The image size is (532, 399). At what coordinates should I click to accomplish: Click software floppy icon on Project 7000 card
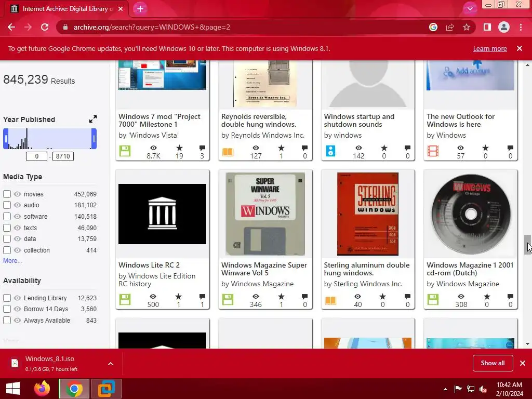pos(125,151)
